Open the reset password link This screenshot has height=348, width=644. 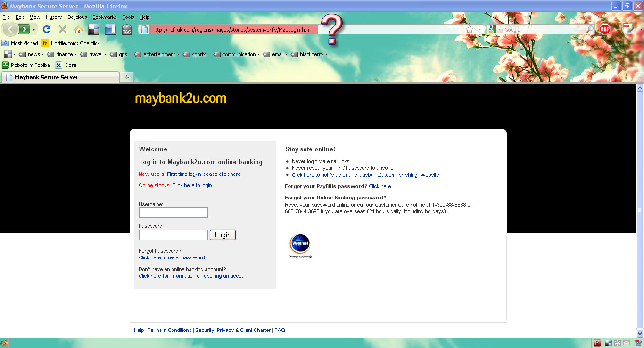pos(171,257)
